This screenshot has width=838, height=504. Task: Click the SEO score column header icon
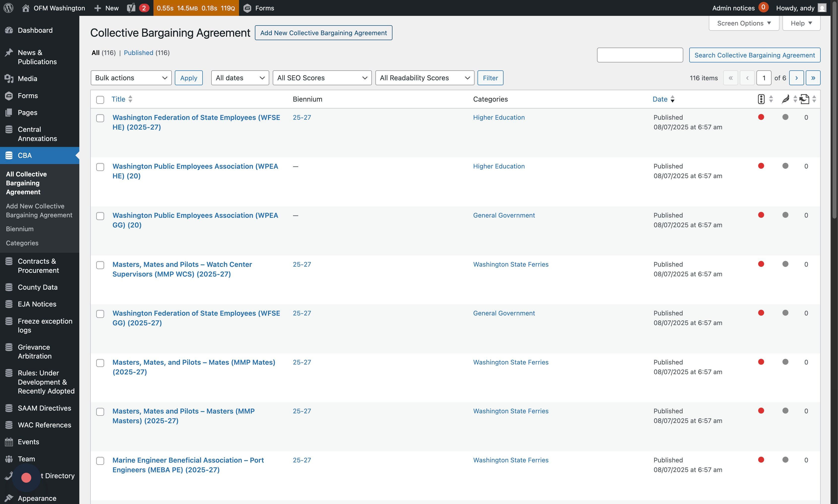click(x=761, y=99)
